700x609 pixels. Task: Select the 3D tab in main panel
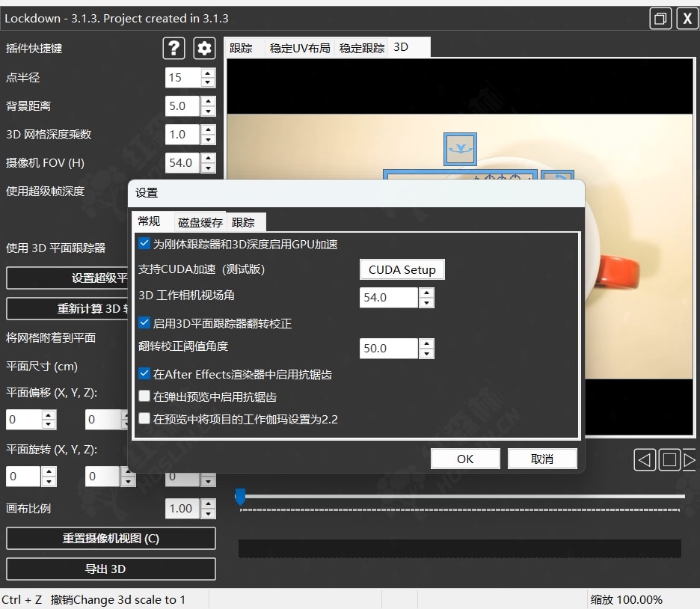[408, 47]
